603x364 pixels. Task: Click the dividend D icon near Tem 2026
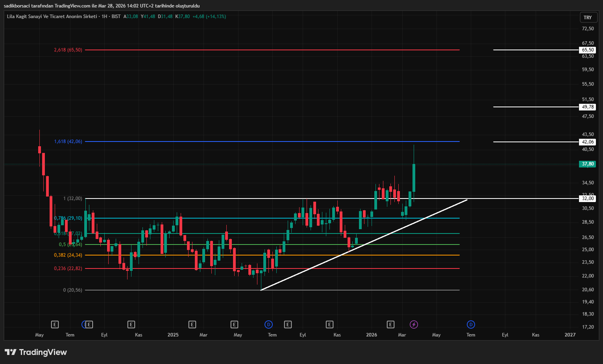click(471, 324)
